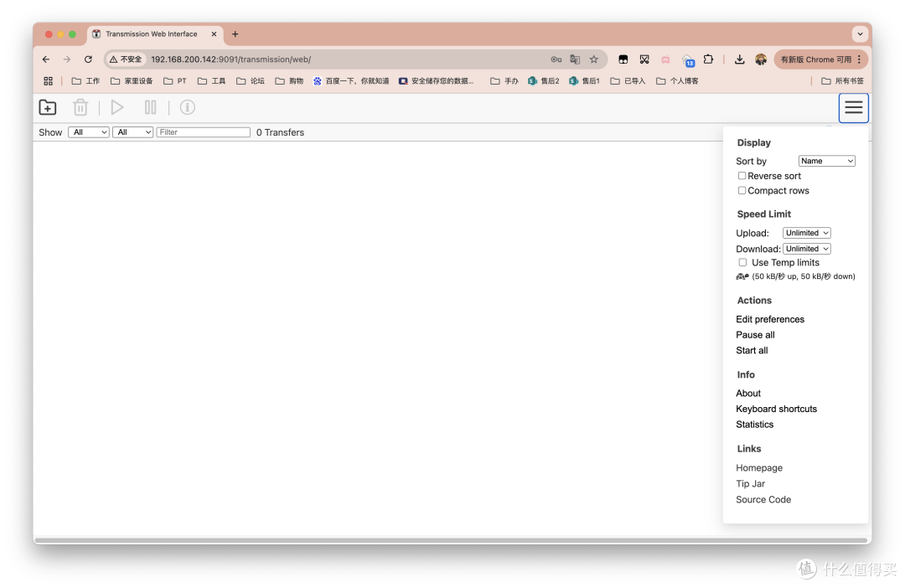Enable the Reverse sort checkbox

click(x=742, y=175)
